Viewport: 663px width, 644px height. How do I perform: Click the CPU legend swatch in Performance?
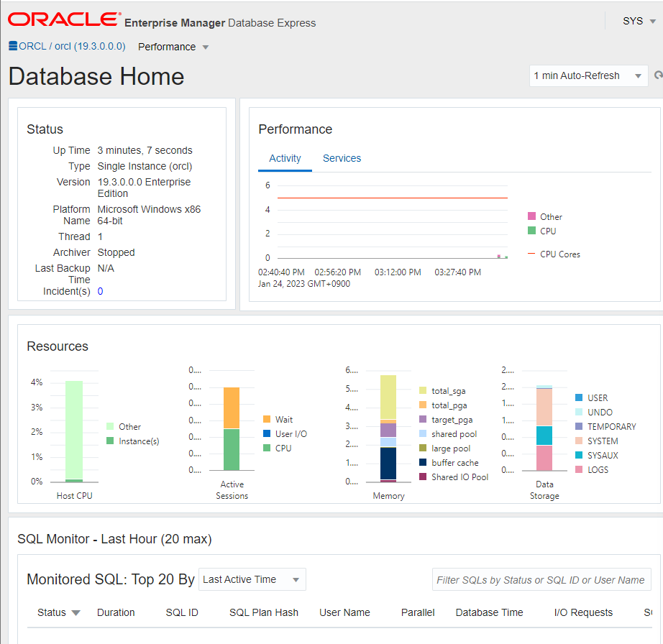pos(532,231)
